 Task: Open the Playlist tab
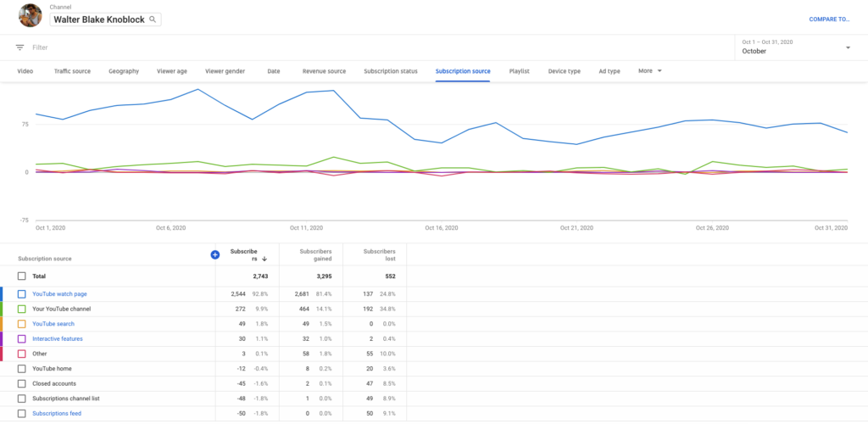pyautogui.click(x=520, y=71)
